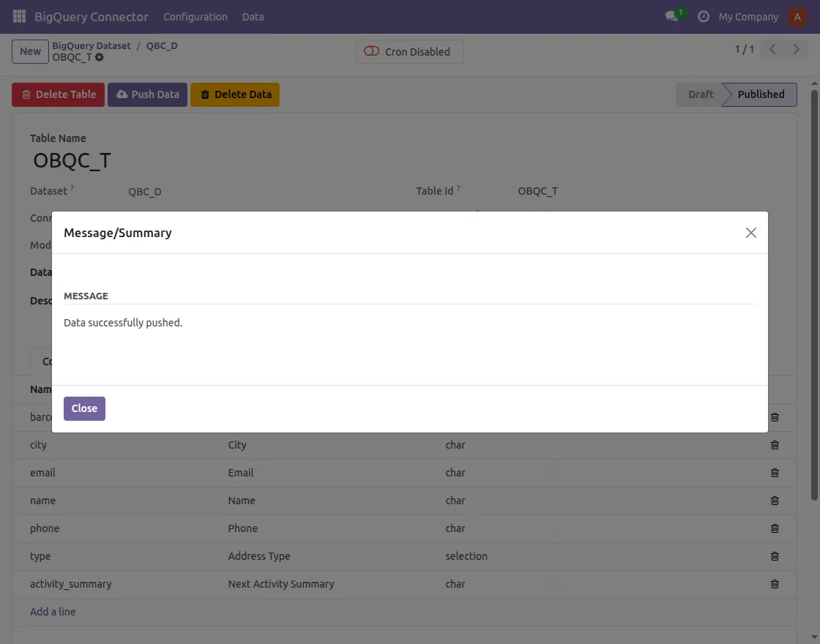Close the Message/Summary dialog with X

751,233
